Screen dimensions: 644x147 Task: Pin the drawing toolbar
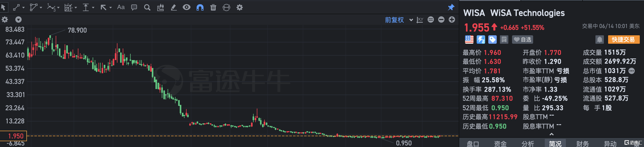451,7
